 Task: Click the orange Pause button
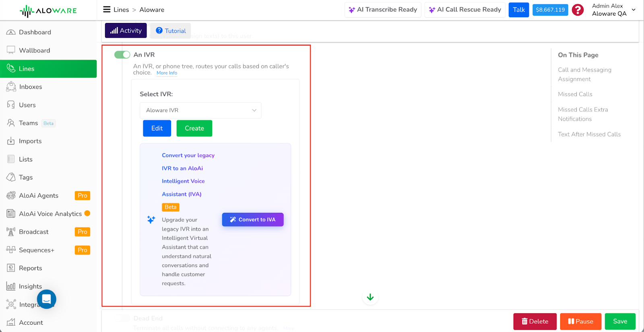(x=581, y=322)
